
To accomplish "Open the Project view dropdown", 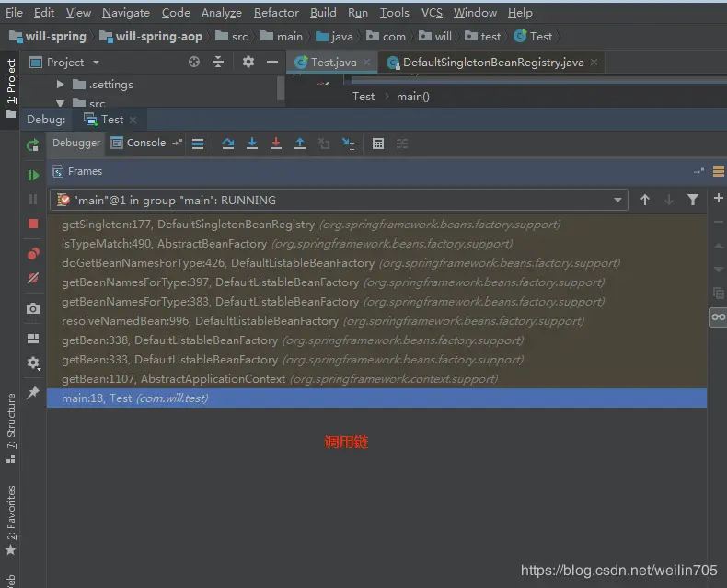I will 96,63.
